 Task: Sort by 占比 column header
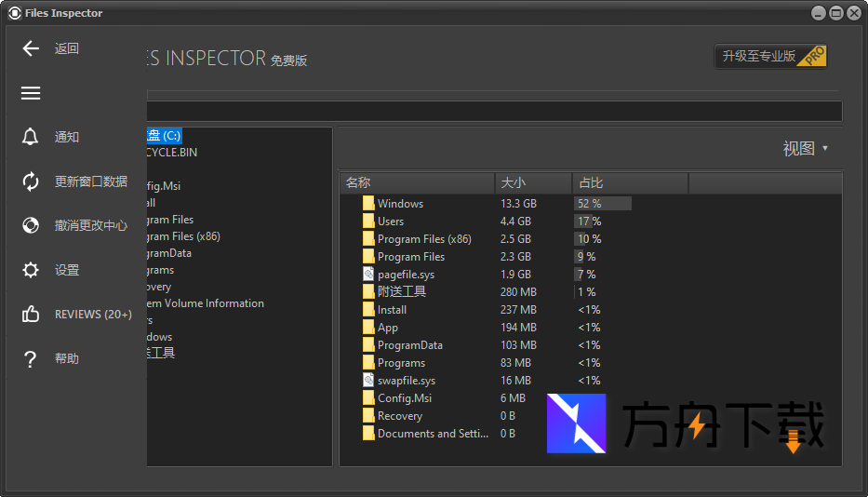(631, 182)
